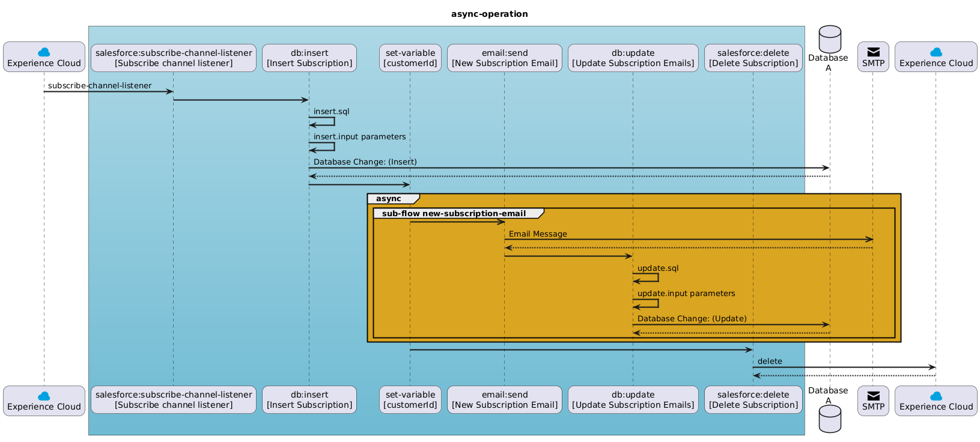Select bottom salesforce:subscribe-channel-listener participant box
Viewport: 980px width, 442px height.
(x=174, y=400)
